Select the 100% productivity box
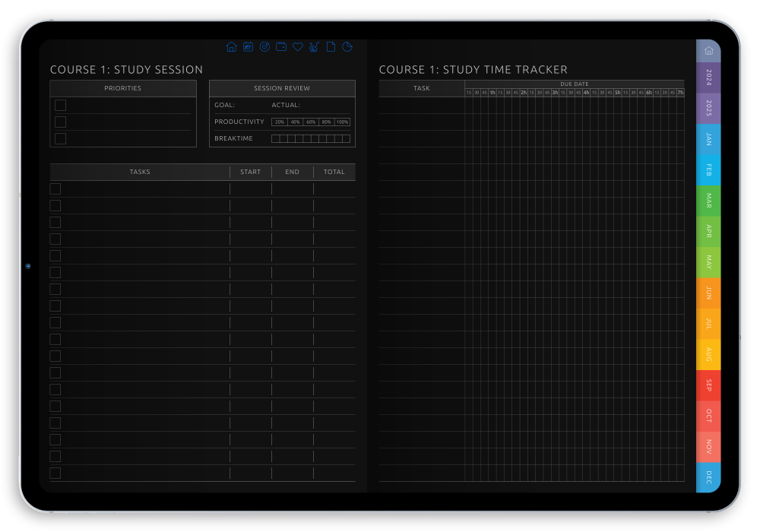 (x=341, y=122)
